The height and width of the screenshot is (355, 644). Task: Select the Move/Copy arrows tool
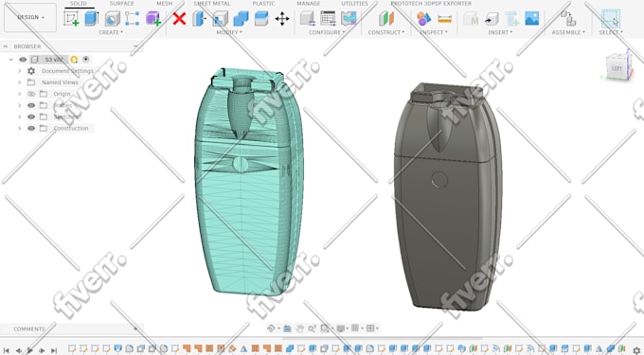(282, 19)
